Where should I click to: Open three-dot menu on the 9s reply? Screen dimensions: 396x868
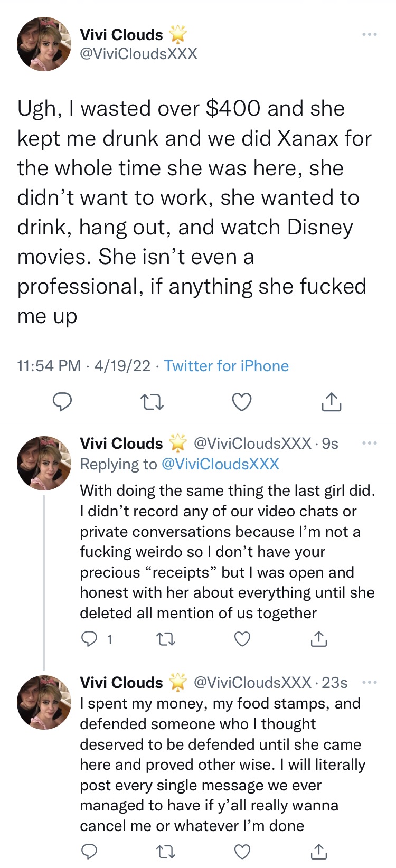[370, 444]
